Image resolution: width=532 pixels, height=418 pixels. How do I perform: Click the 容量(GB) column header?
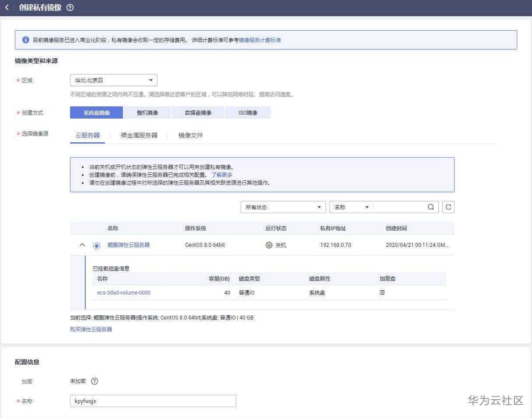219,278
